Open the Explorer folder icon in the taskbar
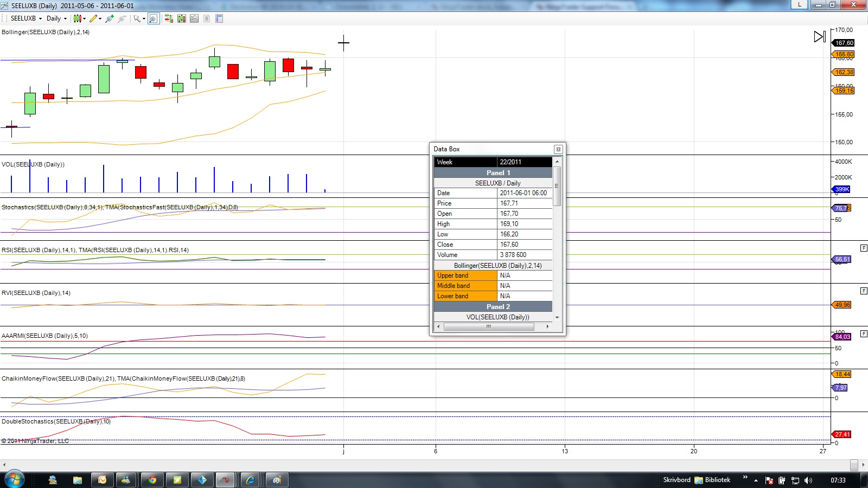The image size is (868, 488). [x=78, y=480]
